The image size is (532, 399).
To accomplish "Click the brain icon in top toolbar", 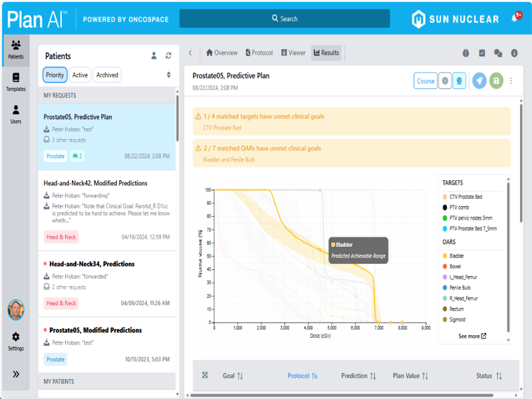I will click(466, 53).
